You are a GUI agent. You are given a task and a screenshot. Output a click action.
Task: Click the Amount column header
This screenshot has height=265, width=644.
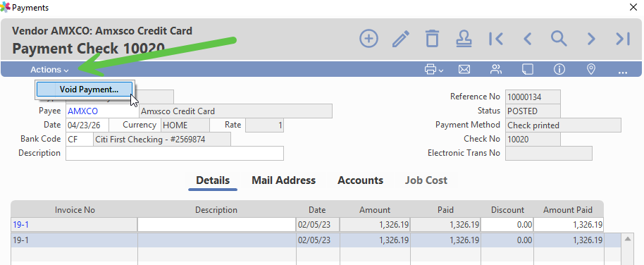tap(375, 210)
